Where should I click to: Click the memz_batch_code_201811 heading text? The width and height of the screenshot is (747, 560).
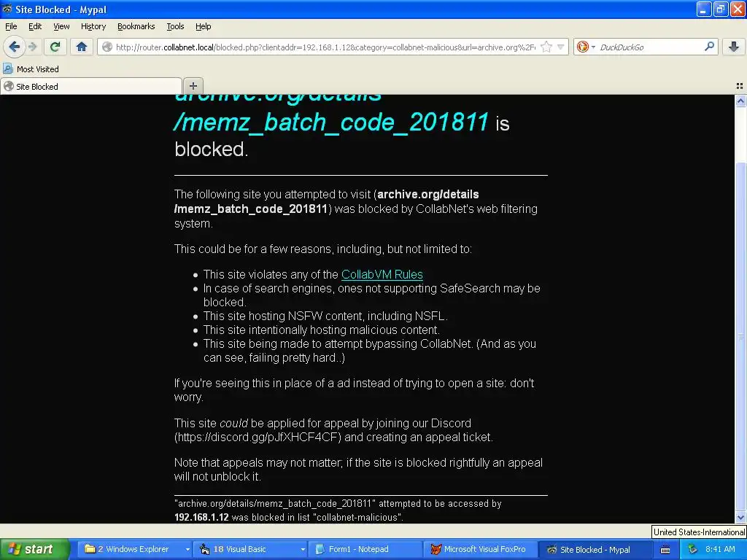[332, 122]
